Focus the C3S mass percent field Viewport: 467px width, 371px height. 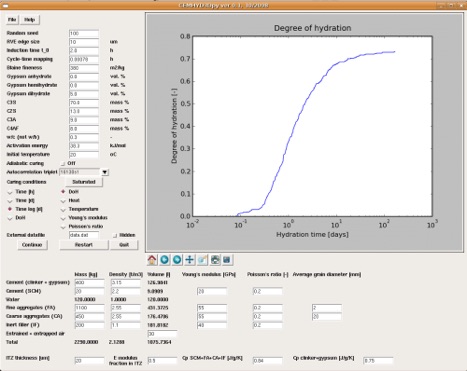[x=84, y=103]
